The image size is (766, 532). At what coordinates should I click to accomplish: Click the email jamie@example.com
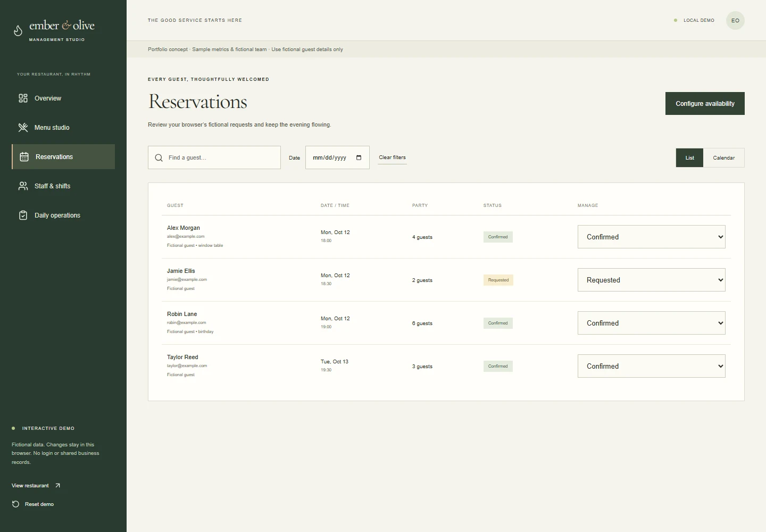click(187, 279)
